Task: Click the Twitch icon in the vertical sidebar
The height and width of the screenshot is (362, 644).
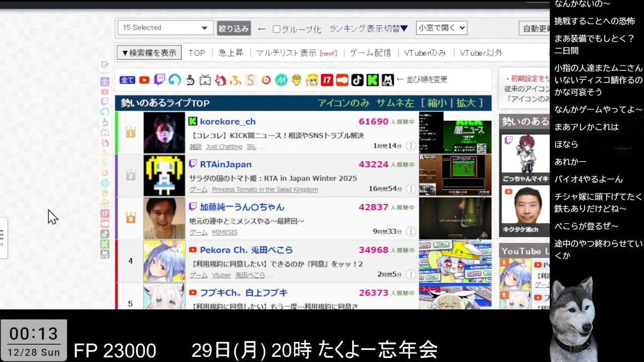Action: (105, 102)
